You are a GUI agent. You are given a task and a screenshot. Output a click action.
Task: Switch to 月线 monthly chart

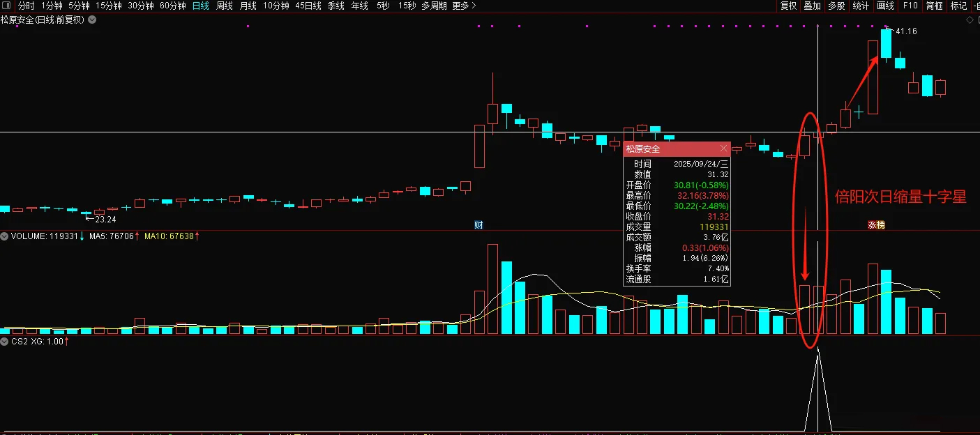pyautogui.click(x=248, y=6)
